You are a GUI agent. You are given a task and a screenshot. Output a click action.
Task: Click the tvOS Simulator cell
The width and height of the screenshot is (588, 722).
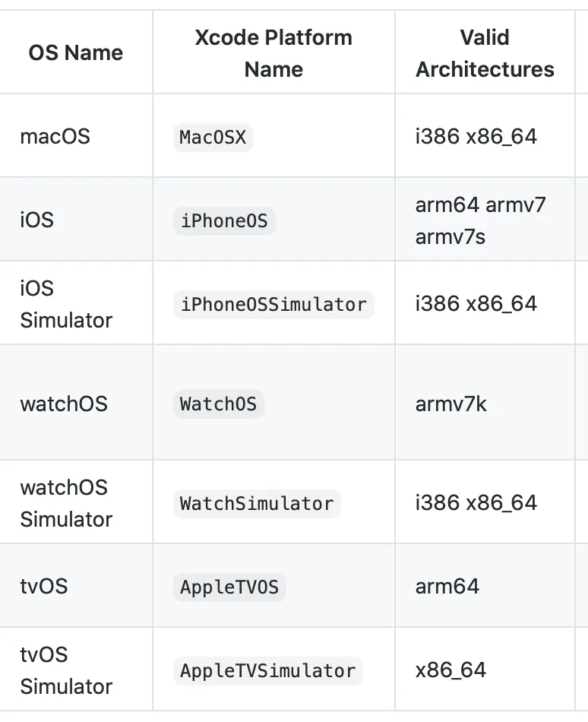point(65,670)
